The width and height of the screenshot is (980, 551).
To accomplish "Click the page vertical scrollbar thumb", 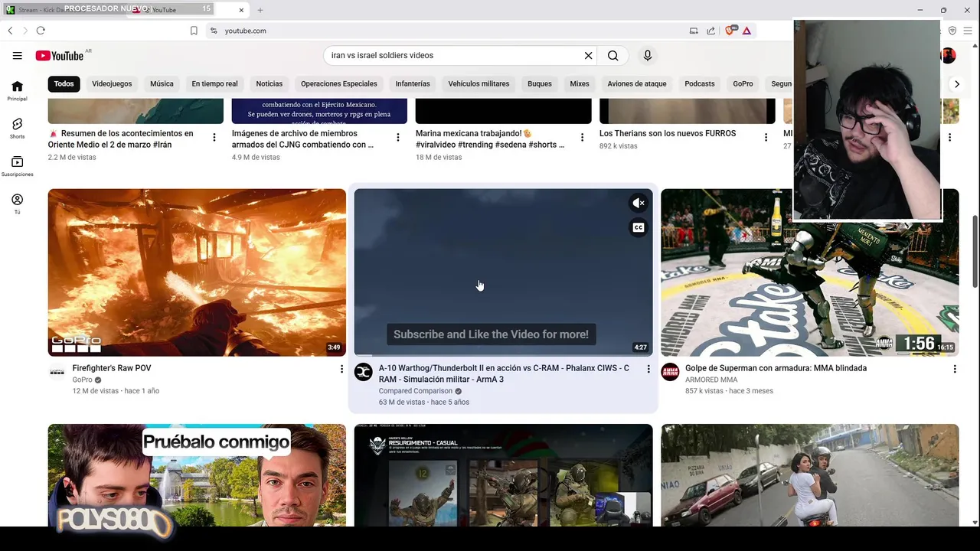I will [975, 251].
